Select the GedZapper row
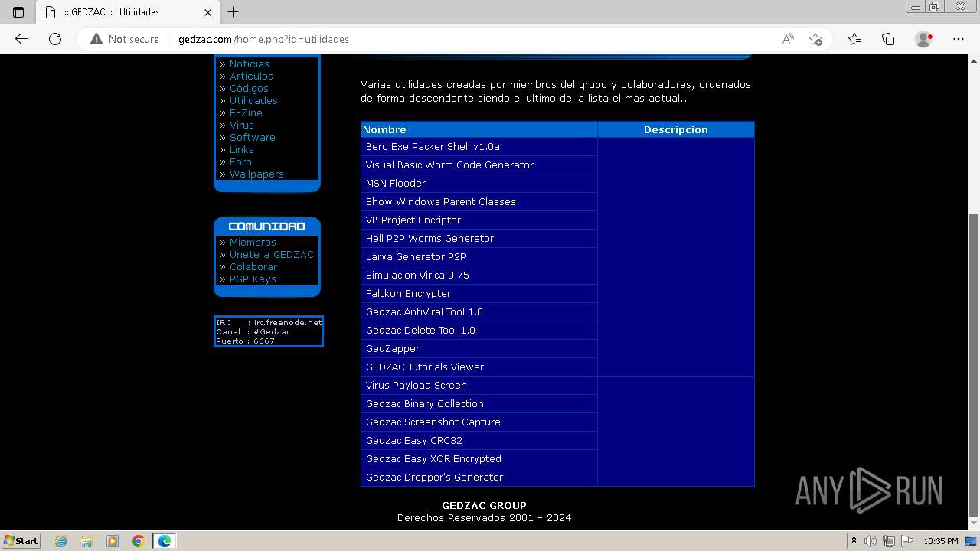Image resolution: width=980 pixels, height=551 pixels. pyautogui.click(x=479, y=348)
